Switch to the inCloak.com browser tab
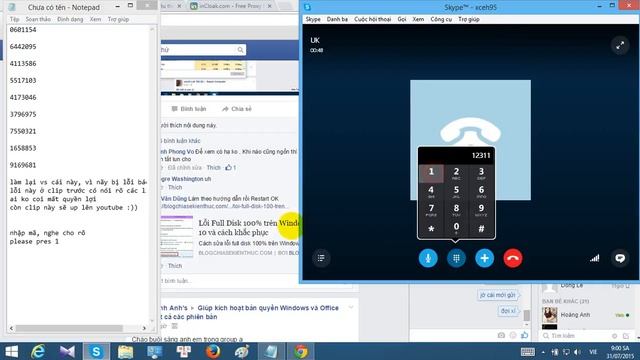This screenshot has width=640, height=360. [230, 6]
